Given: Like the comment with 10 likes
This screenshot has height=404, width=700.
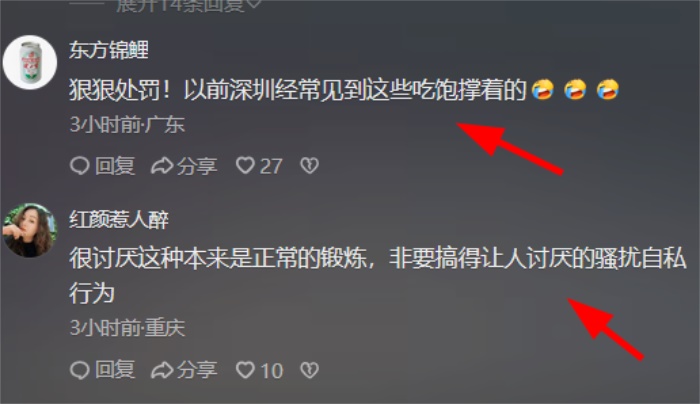Looking at the screenshot, I should 245,370.
